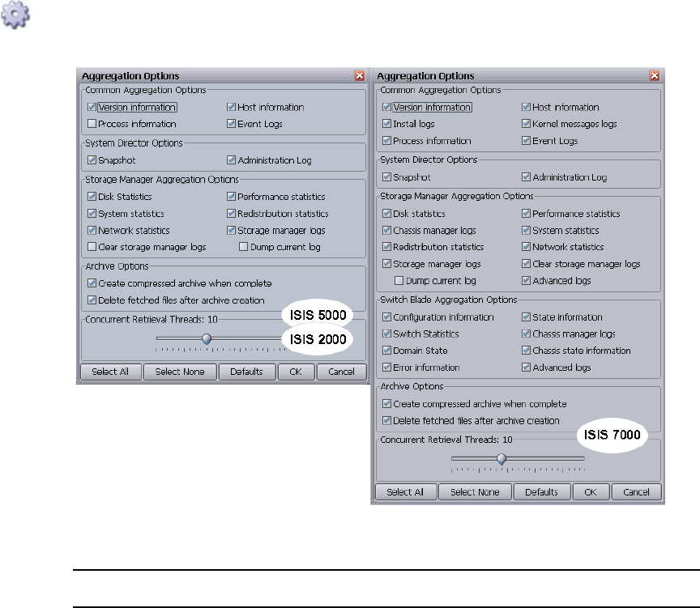
Task: Toggle Event Logs in left dialog
Action: coord(231,124)
